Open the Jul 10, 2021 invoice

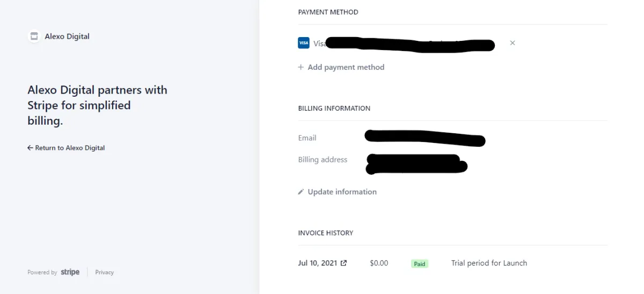[x=318, y=263]
